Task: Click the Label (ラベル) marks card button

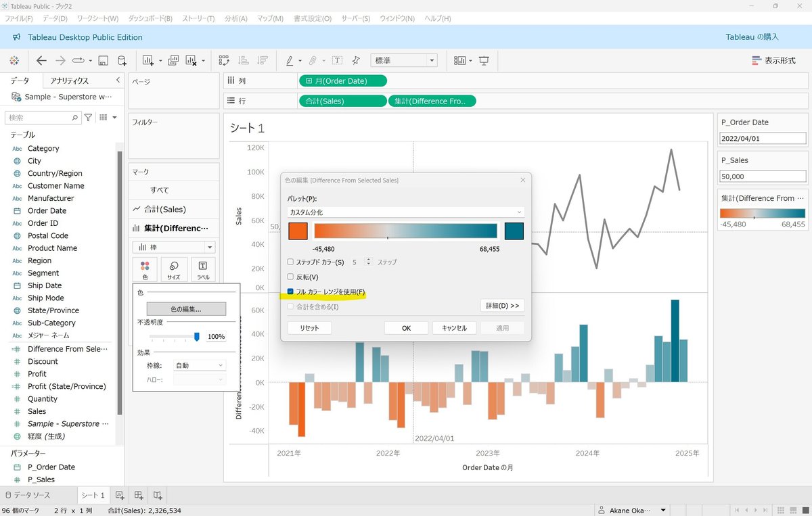Action: [203, 269]
